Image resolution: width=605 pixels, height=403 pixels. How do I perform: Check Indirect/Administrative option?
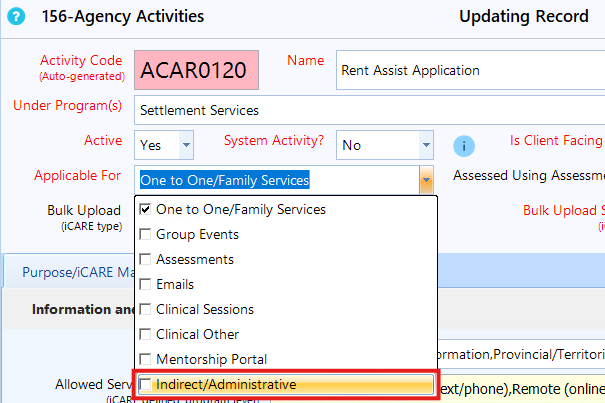145,384
